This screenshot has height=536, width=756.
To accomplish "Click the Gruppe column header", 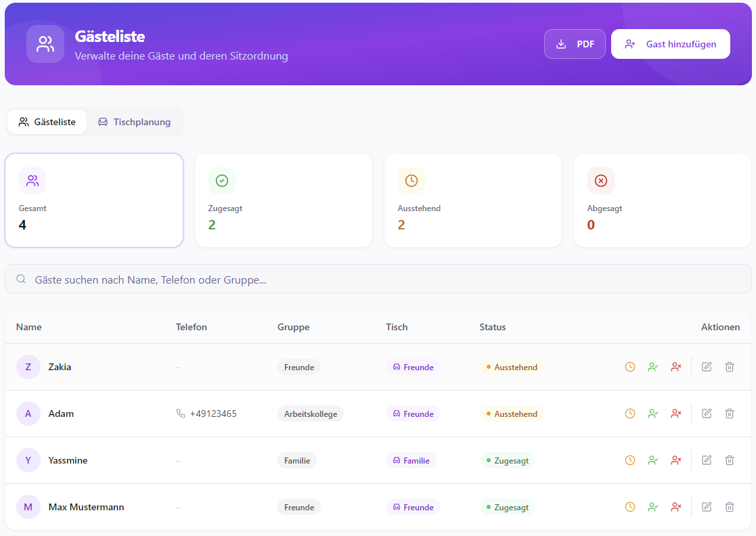I will (293, 327).
